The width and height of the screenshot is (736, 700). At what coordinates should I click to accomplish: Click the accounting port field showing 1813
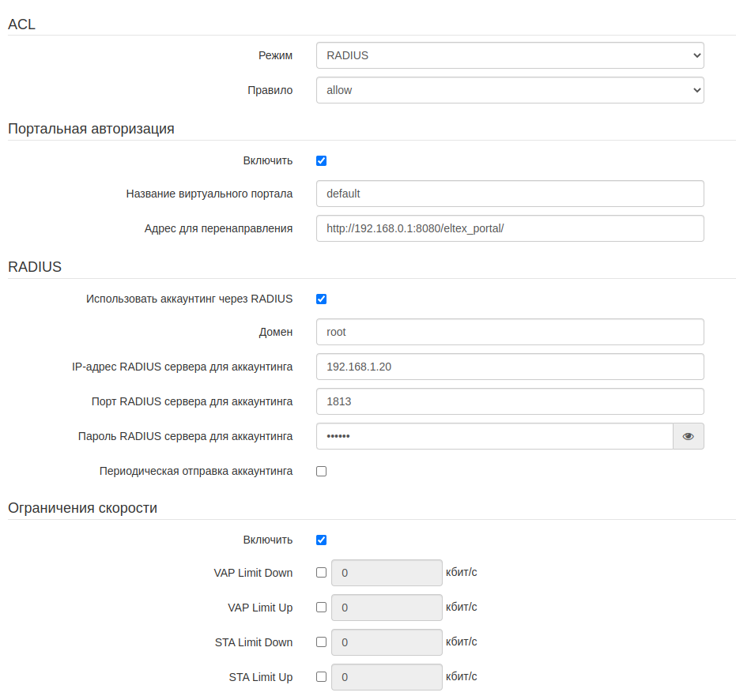point(509,401)
